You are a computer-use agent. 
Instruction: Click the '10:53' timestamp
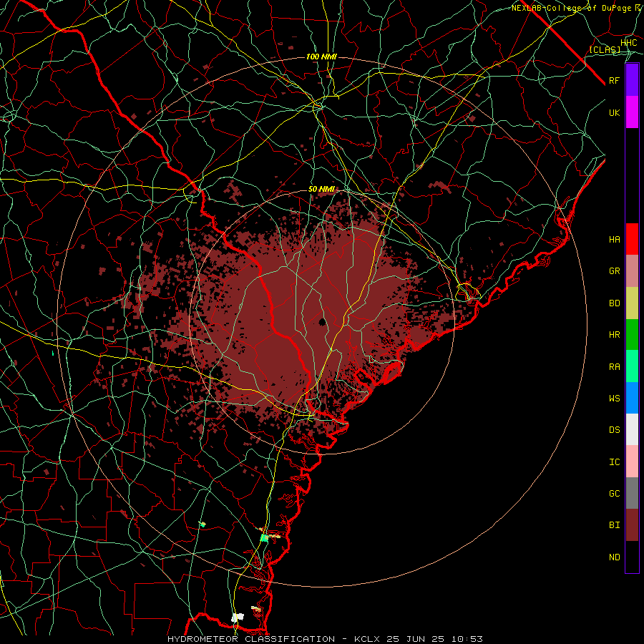point(467,639)
